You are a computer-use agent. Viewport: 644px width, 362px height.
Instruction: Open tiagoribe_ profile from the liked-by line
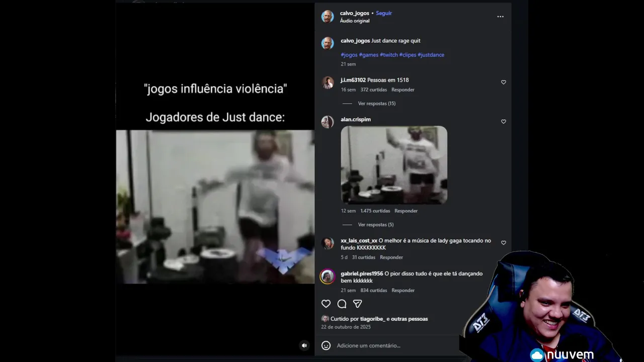click(x=373, y=319)
